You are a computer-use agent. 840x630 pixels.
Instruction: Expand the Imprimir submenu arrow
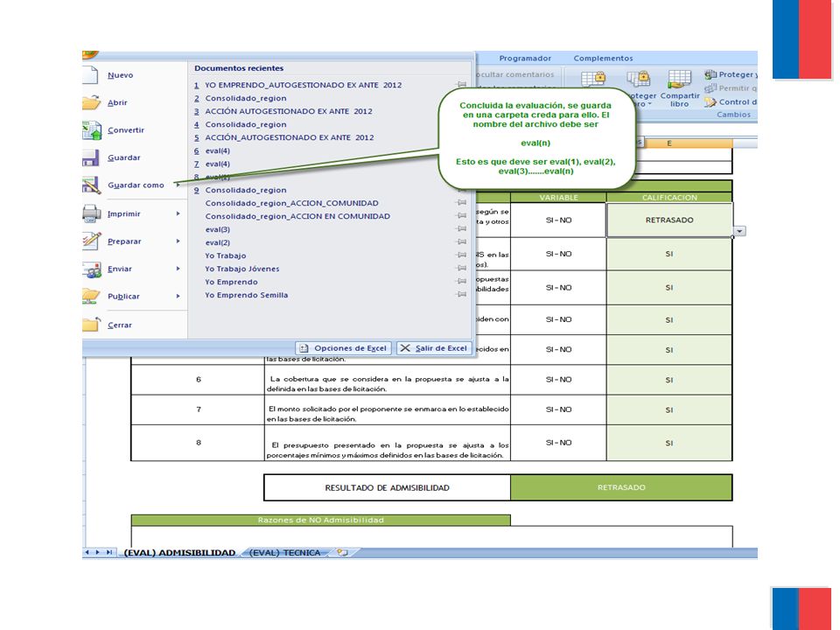(178, 213)
